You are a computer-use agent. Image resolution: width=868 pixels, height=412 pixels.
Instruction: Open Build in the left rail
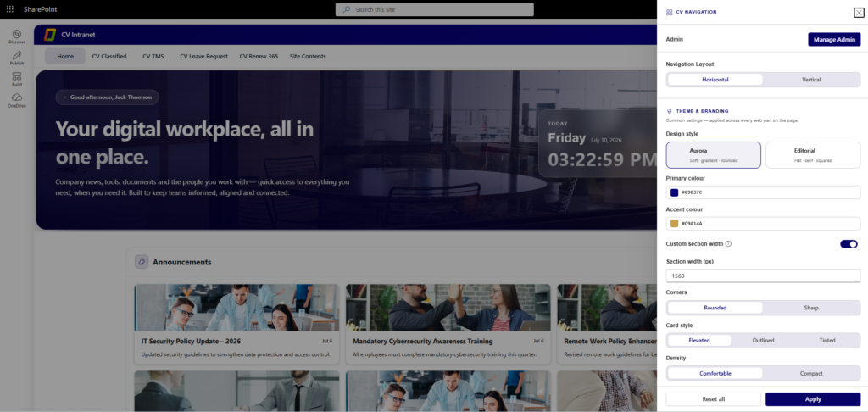point(17,79)
